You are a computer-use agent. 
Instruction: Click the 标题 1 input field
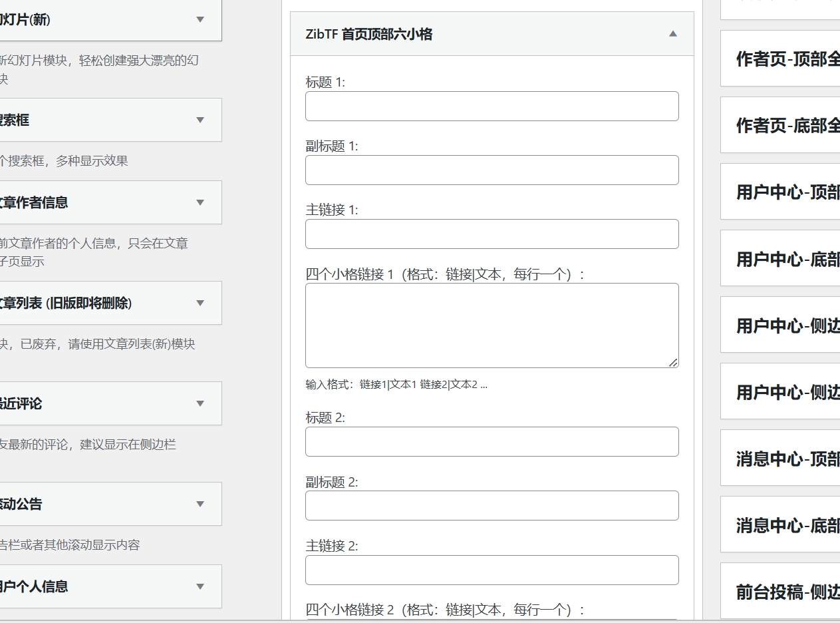pyautogui.click(x=491, y=106)
